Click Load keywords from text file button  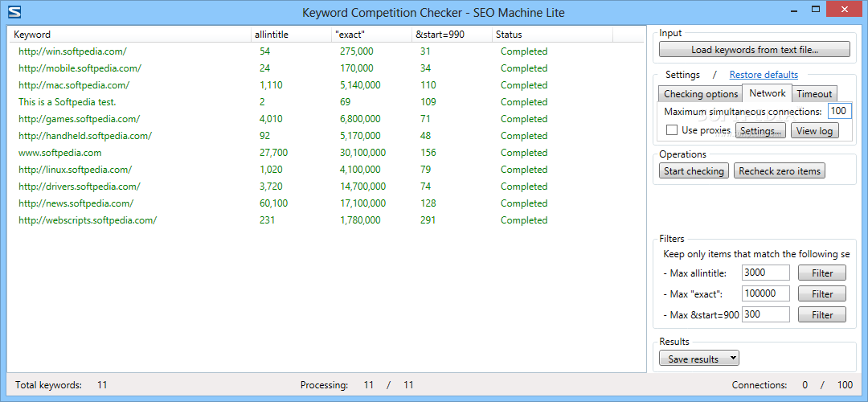tap(755, 50)
